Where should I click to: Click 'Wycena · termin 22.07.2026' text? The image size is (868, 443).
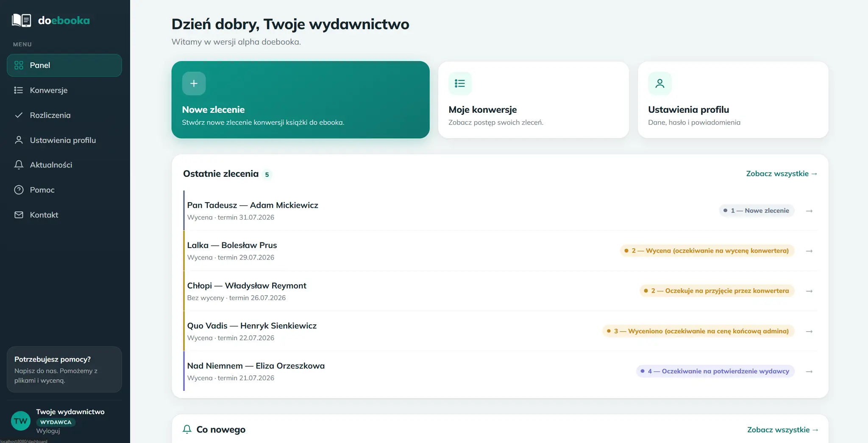pos(231,338)
